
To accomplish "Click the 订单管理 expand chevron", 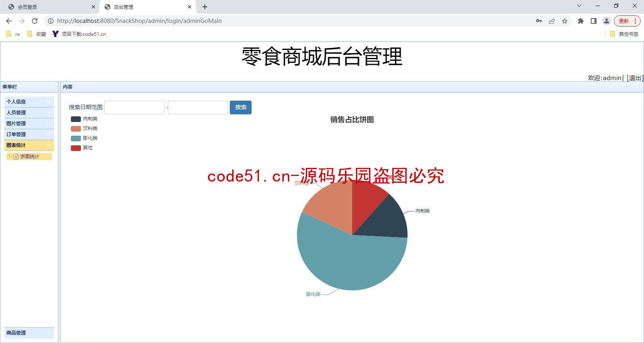I will pyautogui.click(x=49, y=134).
